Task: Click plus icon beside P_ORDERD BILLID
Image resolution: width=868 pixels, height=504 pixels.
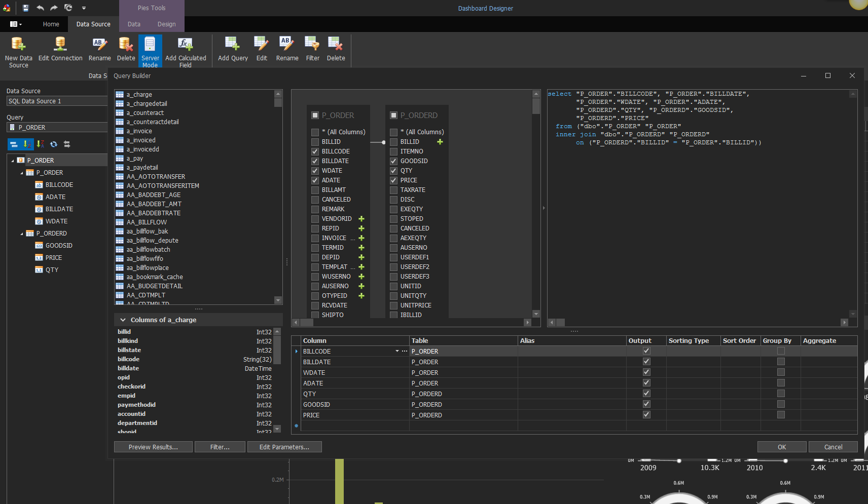Action: click(x=440, y=142)
